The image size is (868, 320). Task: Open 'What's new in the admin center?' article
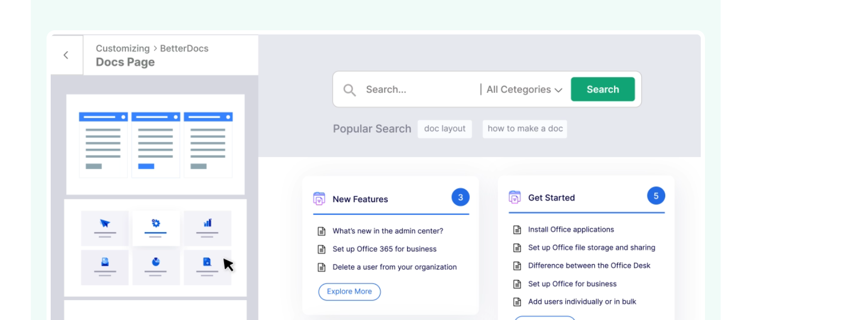(x=387, y=231)
